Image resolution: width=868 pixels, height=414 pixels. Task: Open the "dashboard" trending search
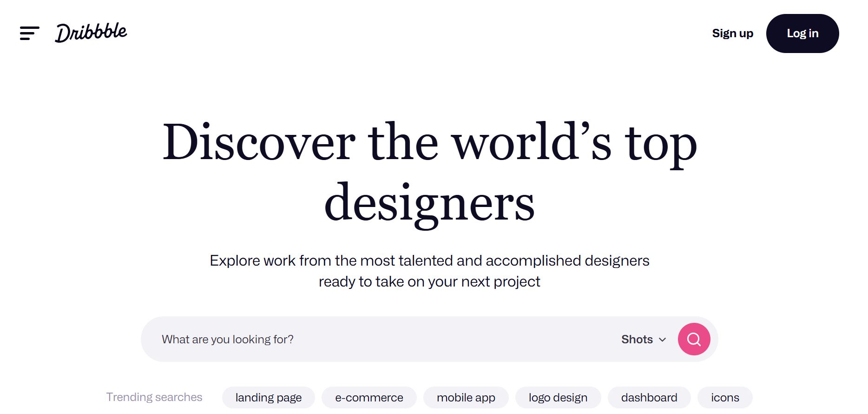pyautogui.click(x=649, y=398)
